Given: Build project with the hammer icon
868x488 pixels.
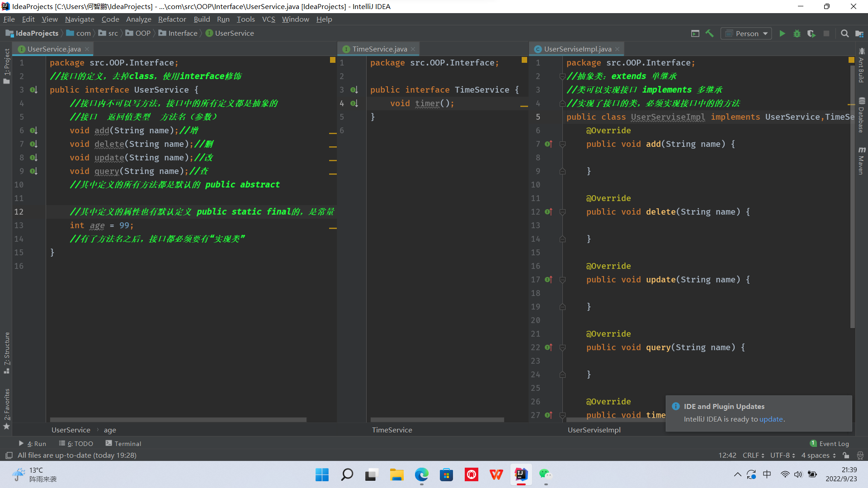Looking at the screenshot, I should coord(710,33).
